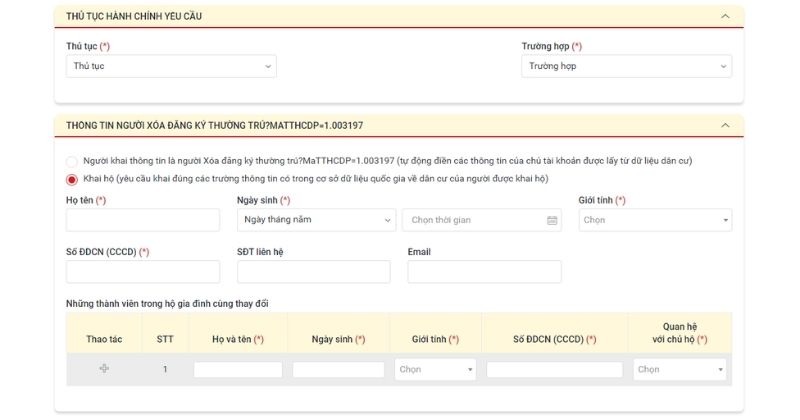Select the 'Khai hộ' radio option
Screen dimensions: 800x420
(x=72, y=179)
